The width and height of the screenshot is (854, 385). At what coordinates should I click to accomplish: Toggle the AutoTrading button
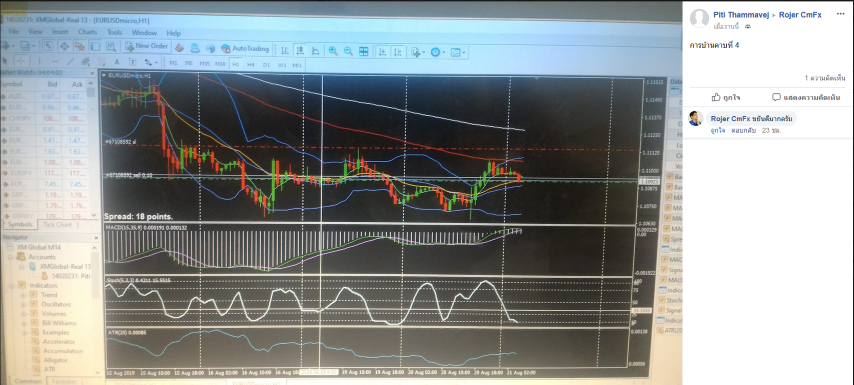click(245, 48)
